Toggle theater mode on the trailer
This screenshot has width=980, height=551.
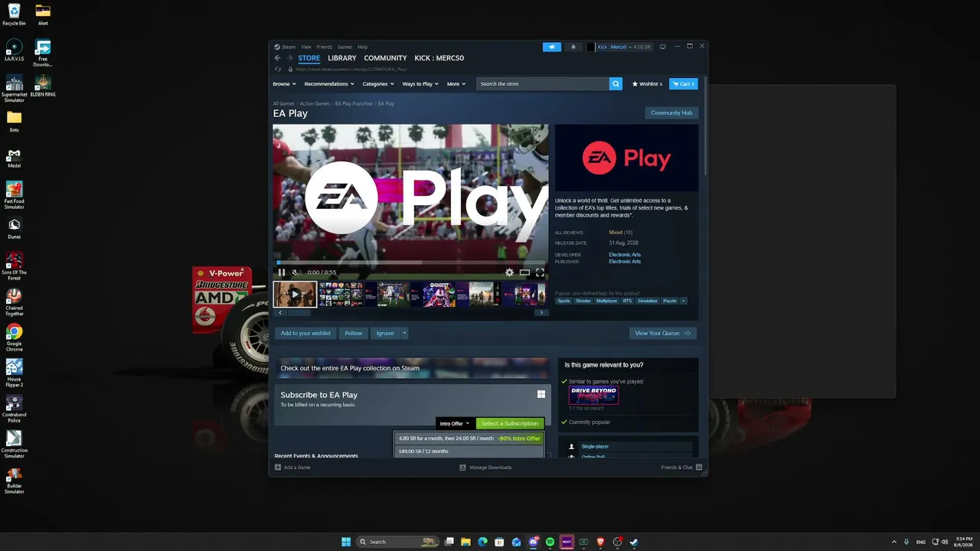click(524, 272)
